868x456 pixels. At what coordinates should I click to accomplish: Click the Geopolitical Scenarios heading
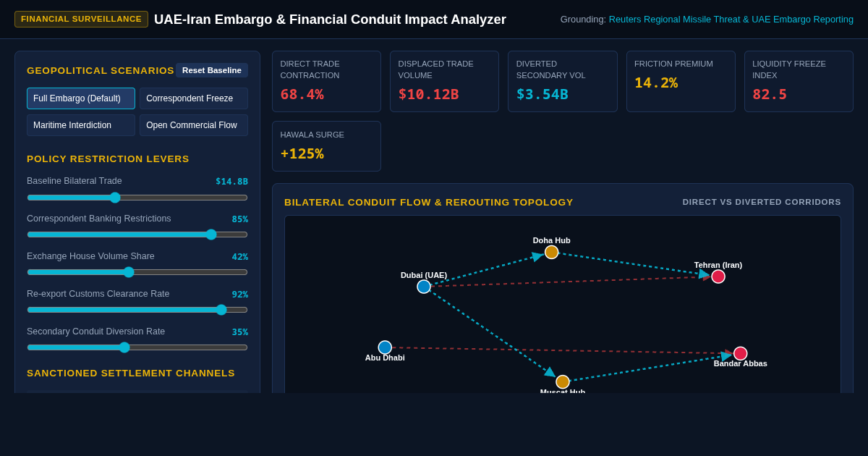pos(101,70)
